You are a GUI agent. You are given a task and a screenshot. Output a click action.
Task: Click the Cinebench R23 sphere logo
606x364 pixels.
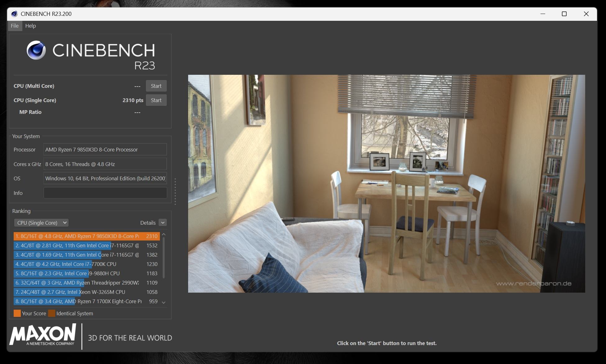(36, 50)
